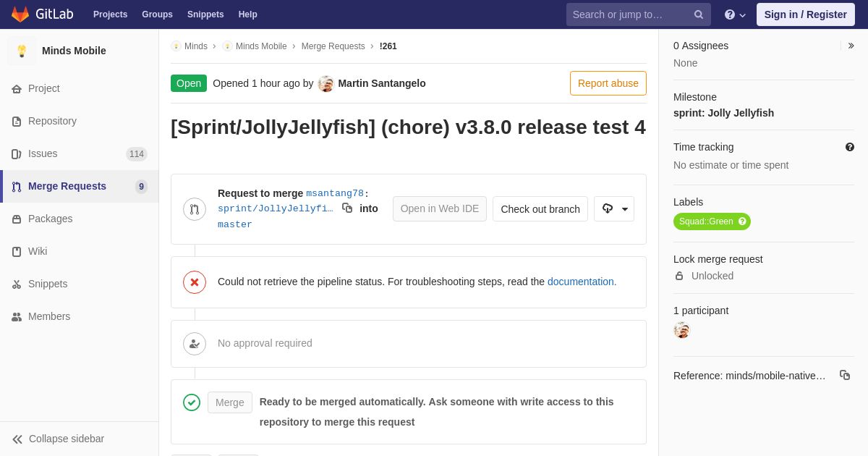Viewport: 868px width, 456px height.
Task: Click Check out branch button
Action: coord(540,208)
